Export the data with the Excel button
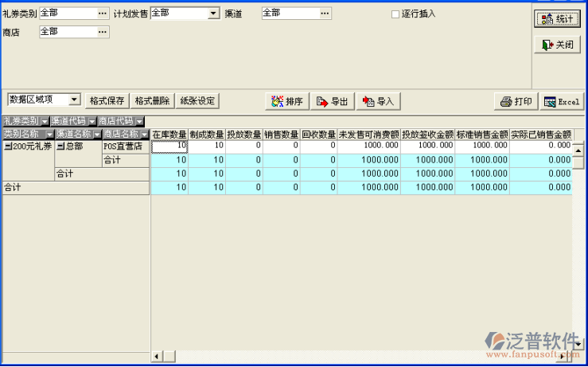Image resolution: width=588 pixels, height=367 pixels. 562,101
